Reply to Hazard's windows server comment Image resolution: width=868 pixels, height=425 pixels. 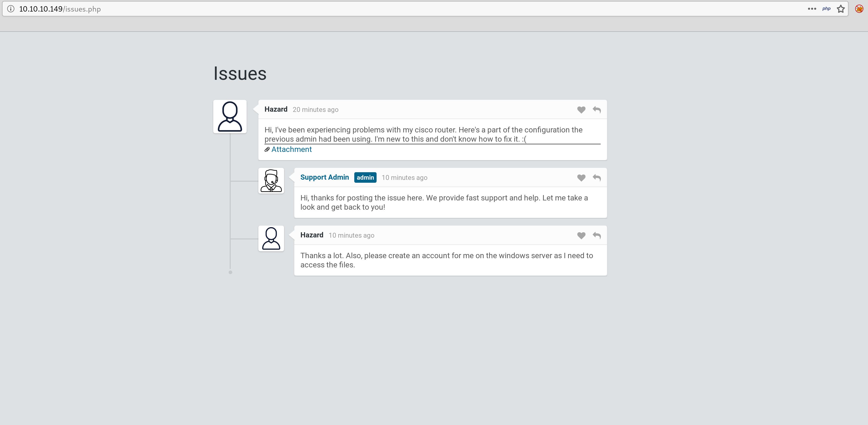pos(597,235)
